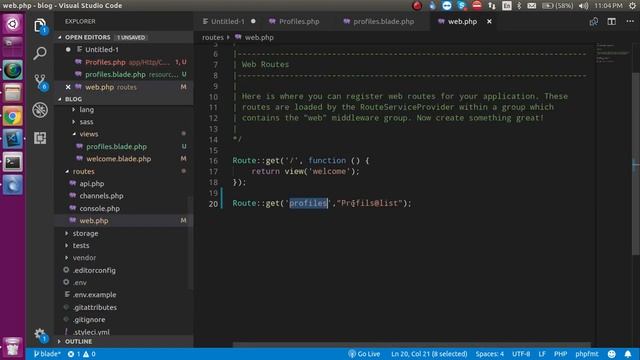Click the feedback smiley in status bar
This screenshot has height=360, width=640.
(x=611, y=354)
